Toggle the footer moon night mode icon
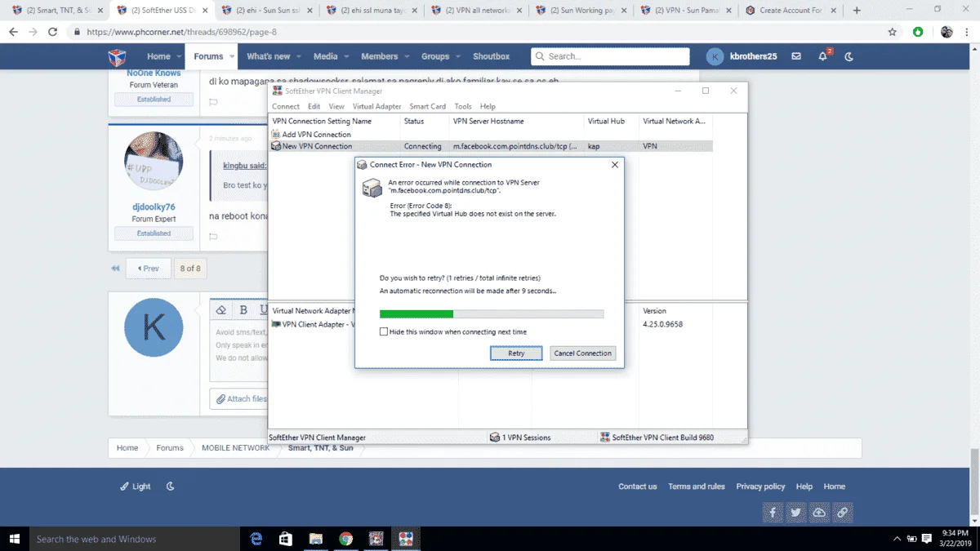The height and width of the screenshot is (551, 980). click(171, 487)
